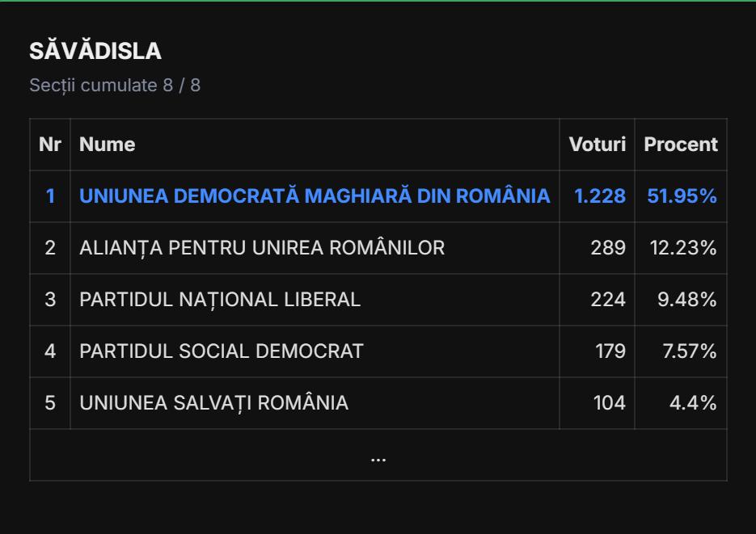The image size is (756, 534).
Task: Select Partidul Național Liberal row
Action: click(220, 300)
